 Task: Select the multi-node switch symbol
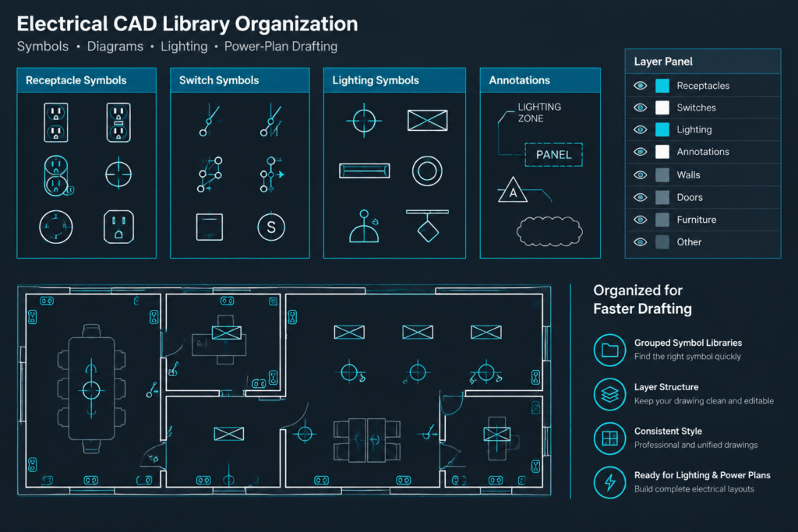(210, 174)
